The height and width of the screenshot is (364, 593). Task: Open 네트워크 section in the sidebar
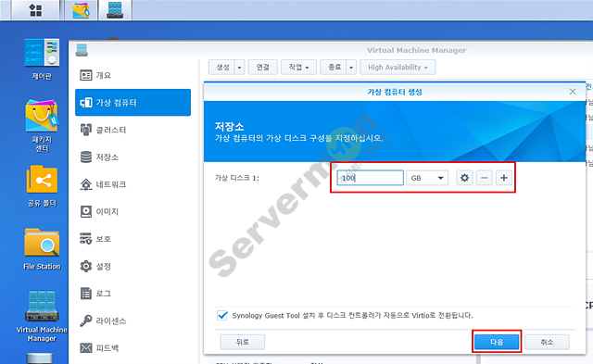[132, 184]
